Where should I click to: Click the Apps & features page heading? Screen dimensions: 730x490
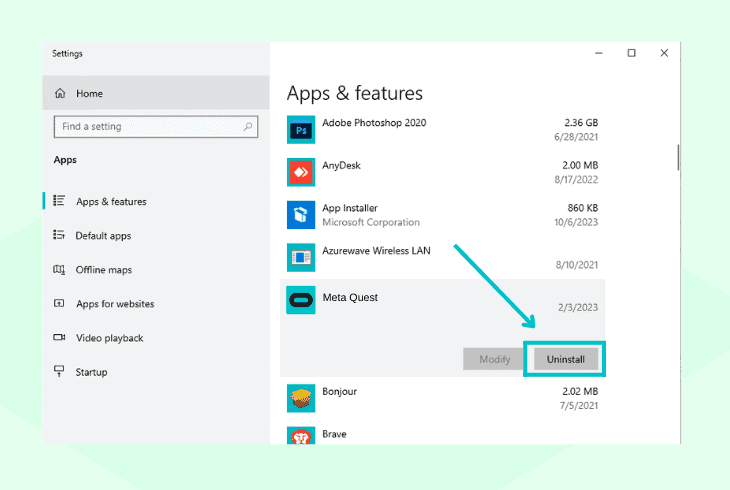coord(355,93)
